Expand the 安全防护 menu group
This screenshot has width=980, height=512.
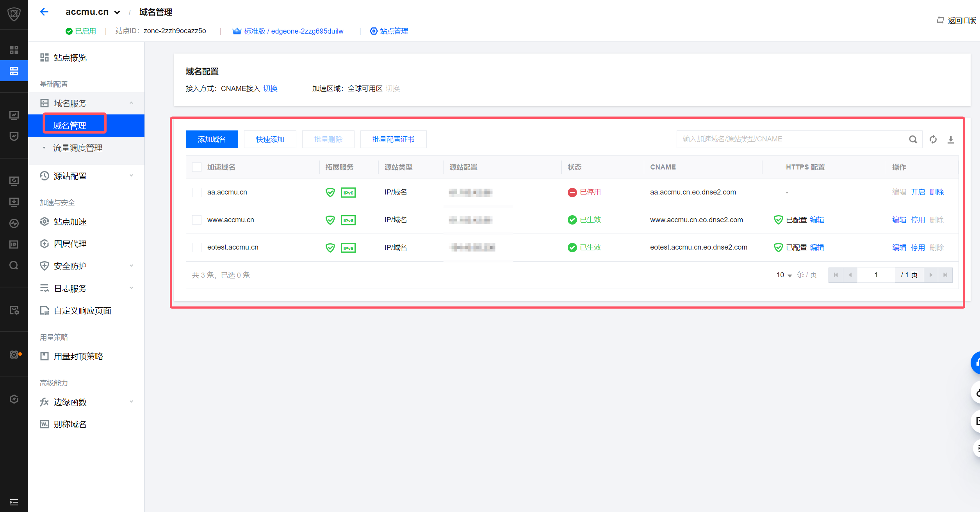point(86,266)
